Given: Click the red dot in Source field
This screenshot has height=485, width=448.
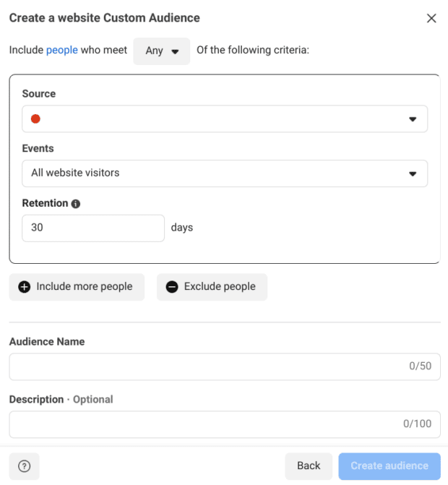Looking at the screenshot, I should [x=36, y=119].
